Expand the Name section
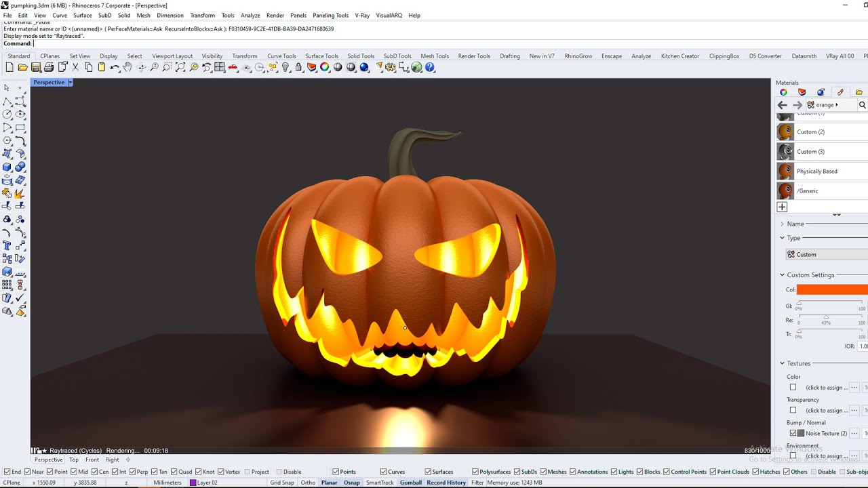Viewport: 868px width, 488px height. click(782, 224)
